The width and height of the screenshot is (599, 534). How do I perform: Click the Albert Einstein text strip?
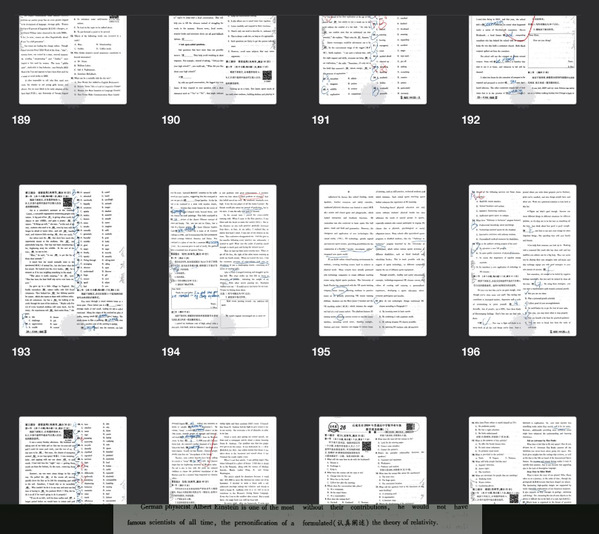click(298, 519)
